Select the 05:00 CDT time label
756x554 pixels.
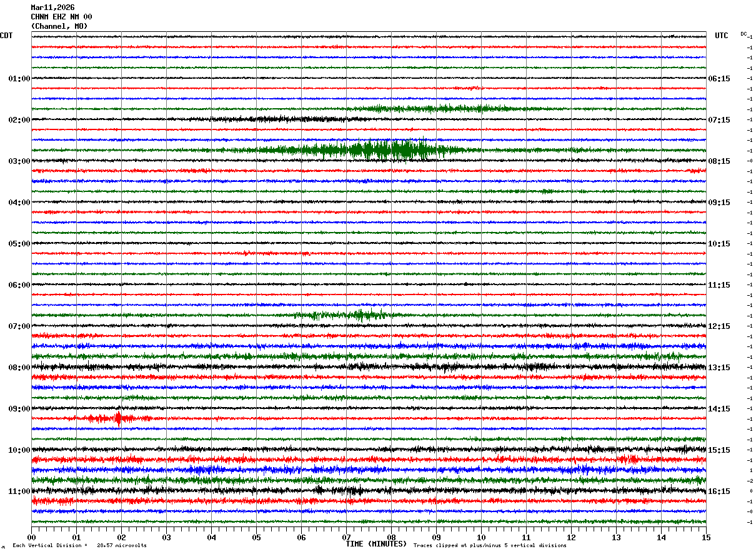tap(19, 244)
